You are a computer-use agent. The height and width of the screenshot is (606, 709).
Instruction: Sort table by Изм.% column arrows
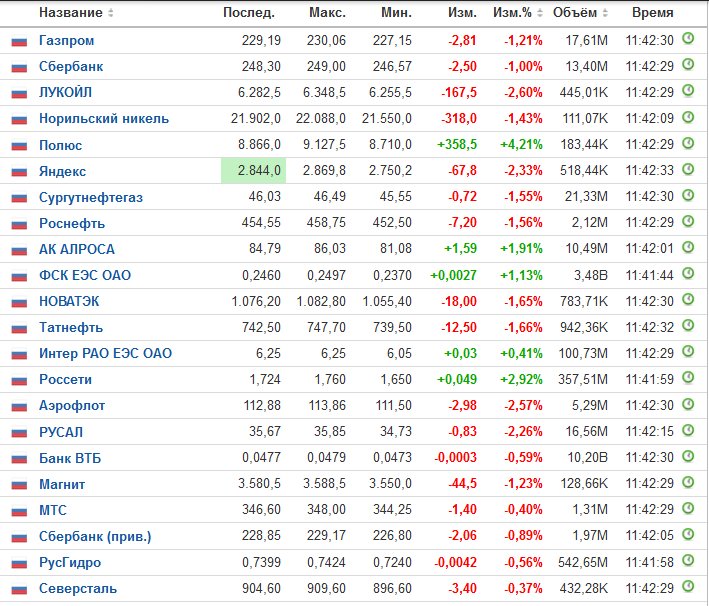click(x=539, y=13)
